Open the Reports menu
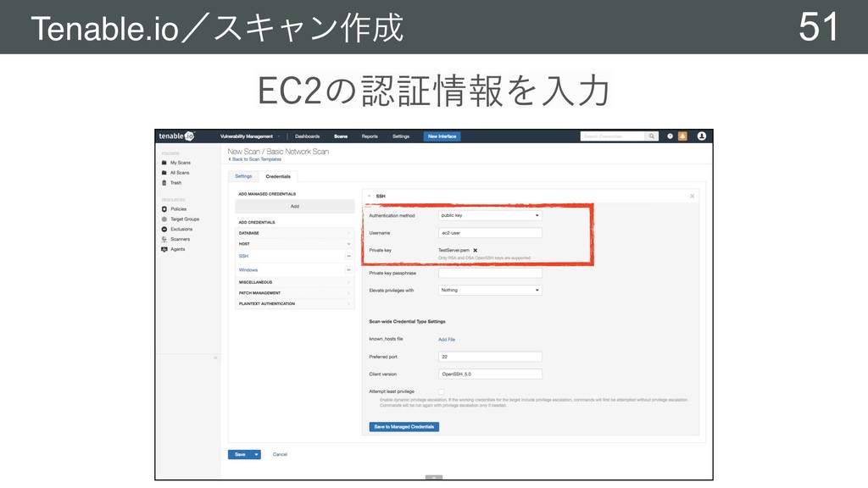Viewport: 868px width, 488px height. click(370, 136)
